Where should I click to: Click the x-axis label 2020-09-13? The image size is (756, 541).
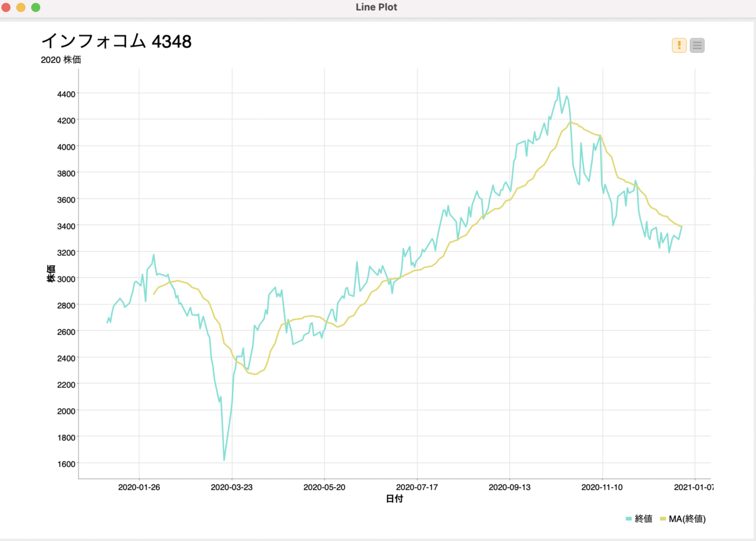point(510,487)
